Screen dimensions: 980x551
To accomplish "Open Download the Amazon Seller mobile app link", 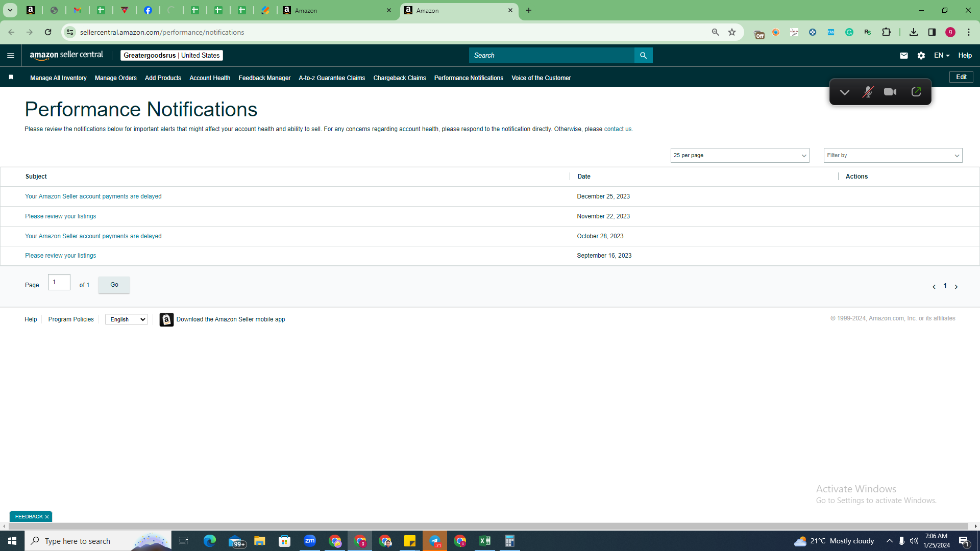I will 231,319.
